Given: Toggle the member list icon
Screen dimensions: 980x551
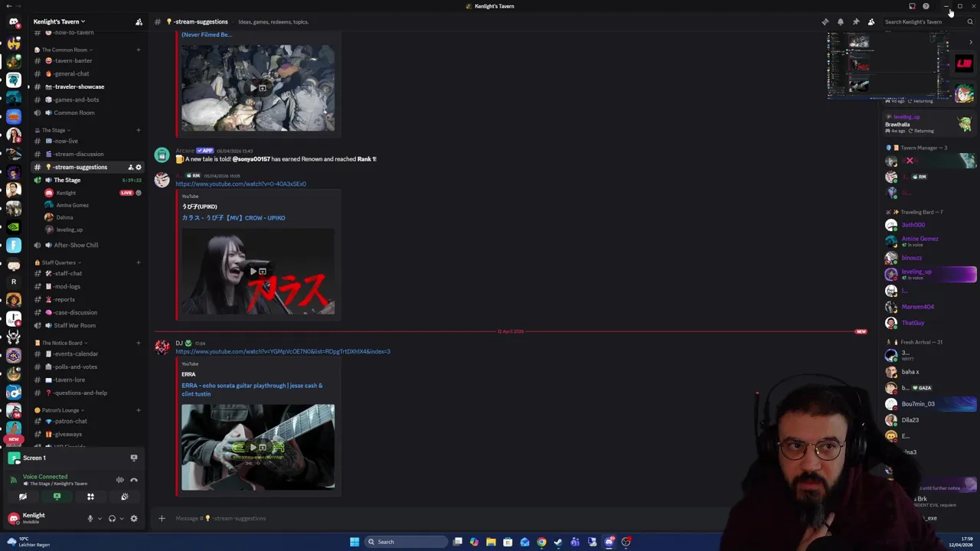Looking at the screenshot, I should (871, 21).
